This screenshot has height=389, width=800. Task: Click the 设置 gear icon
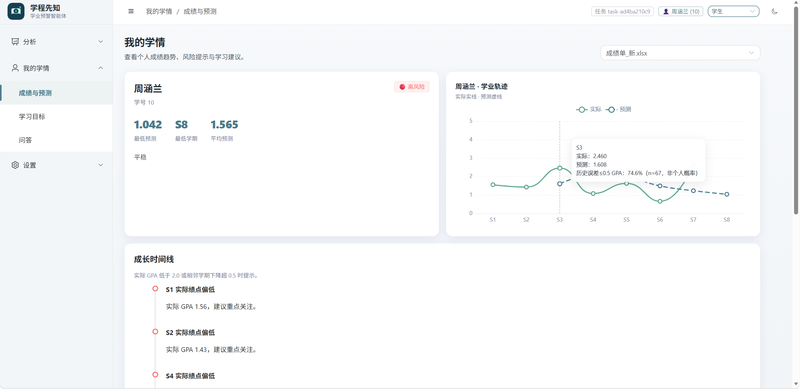[x=15, y=165]
